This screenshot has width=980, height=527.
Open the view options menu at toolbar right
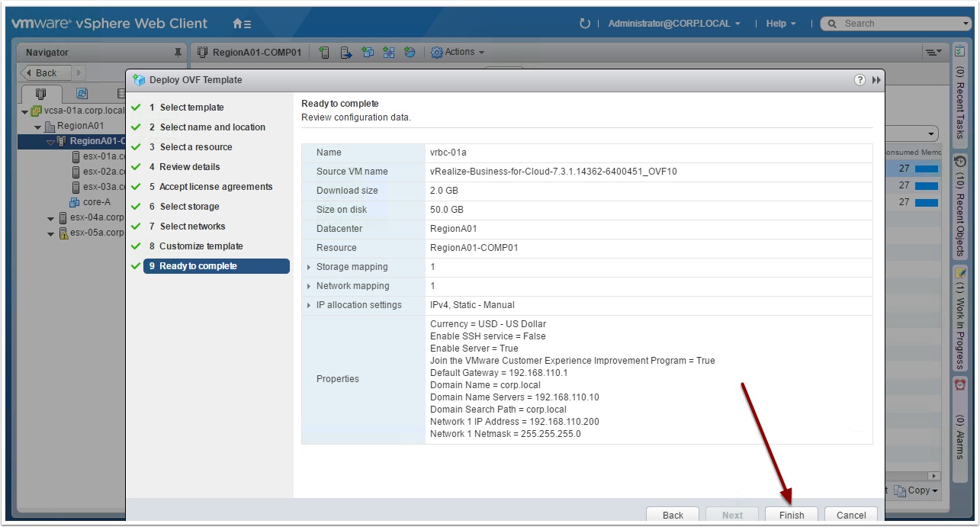933,53
